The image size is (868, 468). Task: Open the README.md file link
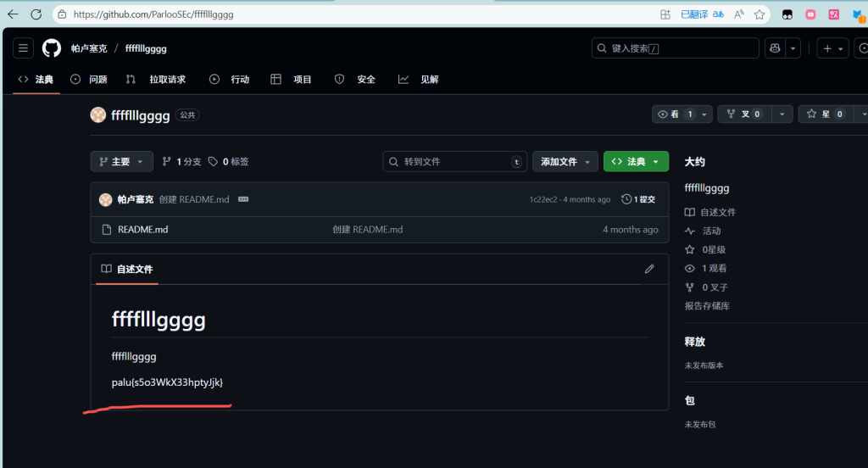pos(142,230)
